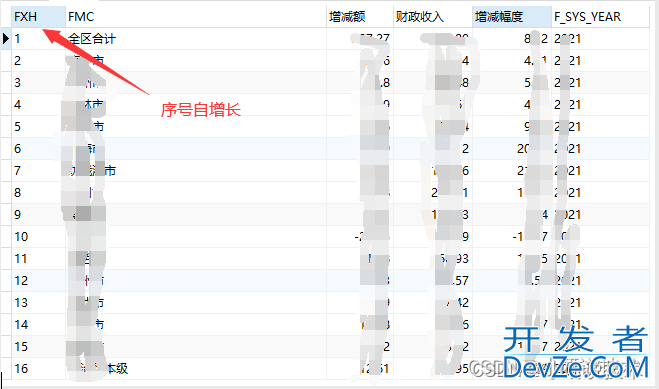Select FXH cell with value 1
Viewport: 659px width, 389px height.
click(38, 39)
